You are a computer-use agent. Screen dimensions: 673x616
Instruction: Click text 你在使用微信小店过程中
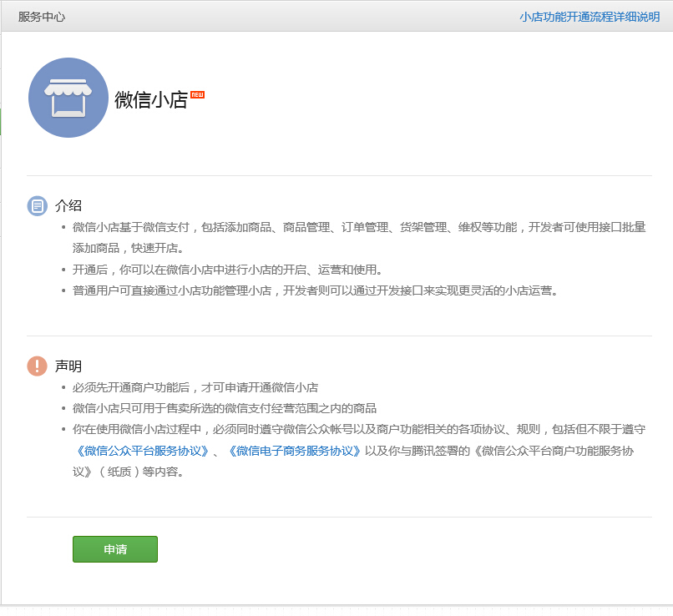pos(137,429)
